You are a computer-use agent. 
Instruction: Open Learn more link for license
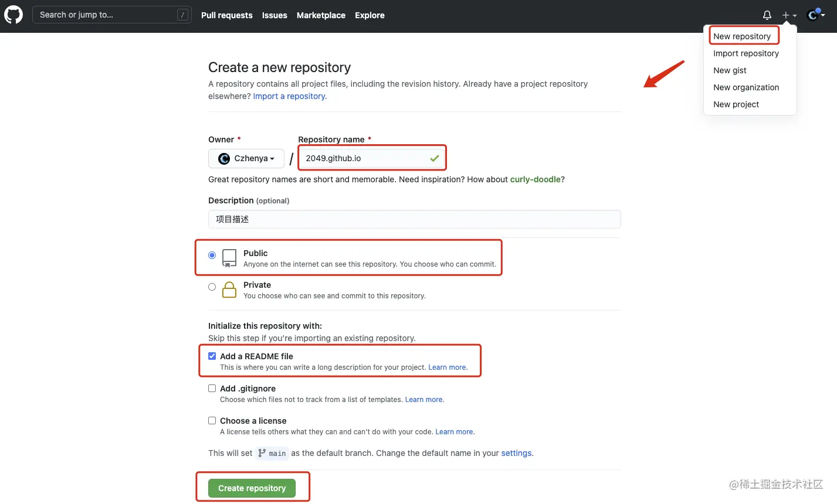455,432
